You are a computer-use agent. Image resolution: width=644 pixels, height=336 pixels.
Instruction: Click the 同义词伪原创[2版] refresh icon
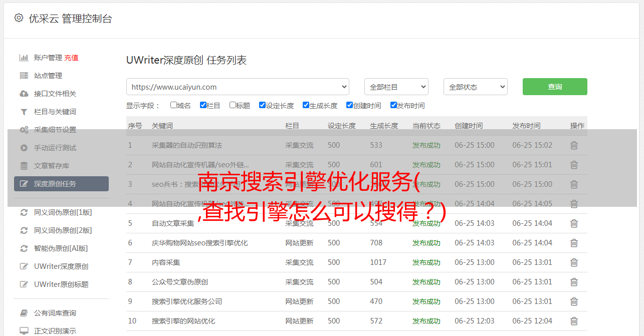pyautogui.click(x=24, y=230)
